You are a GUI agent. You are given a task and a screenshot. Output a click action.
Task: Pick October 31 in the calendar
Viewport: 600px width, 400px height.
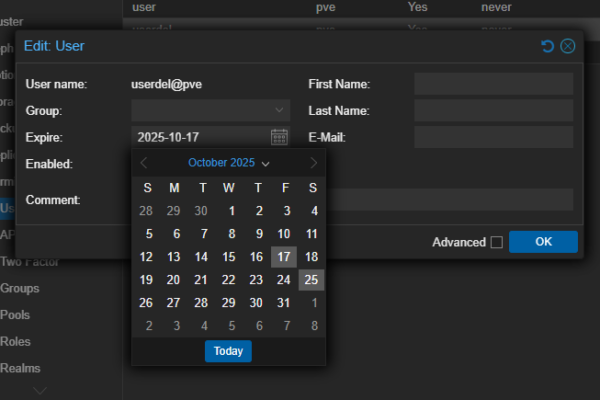click(x=284, y=303)
